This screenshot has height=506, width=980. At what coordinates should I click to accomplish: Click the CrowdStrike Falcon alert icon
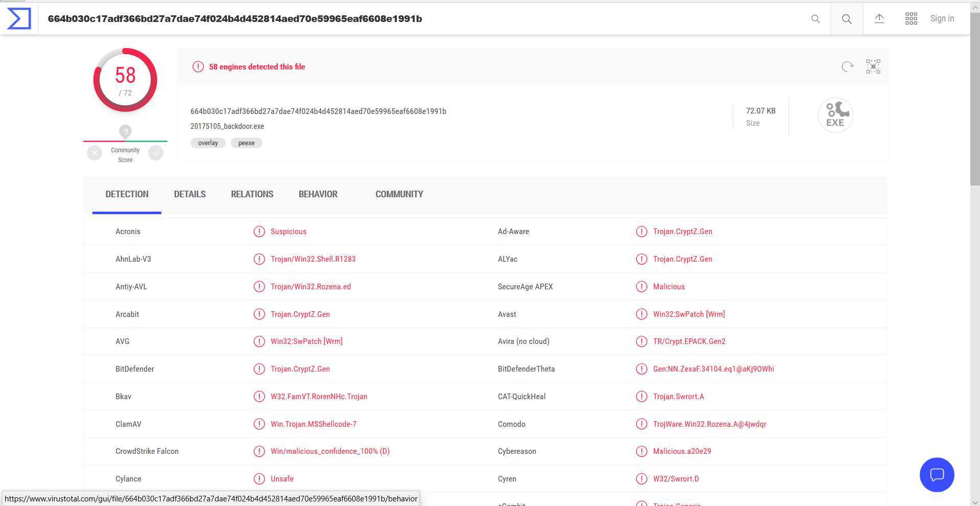coord(259,451)
